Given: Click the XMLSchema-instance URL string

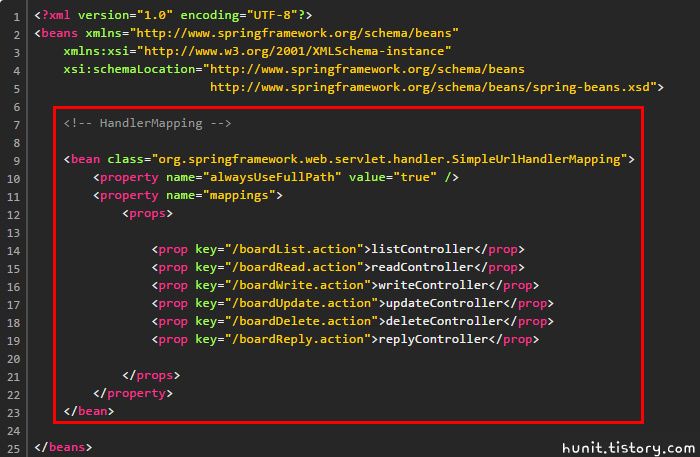Looking at the screenshot, I should (294, 51).
